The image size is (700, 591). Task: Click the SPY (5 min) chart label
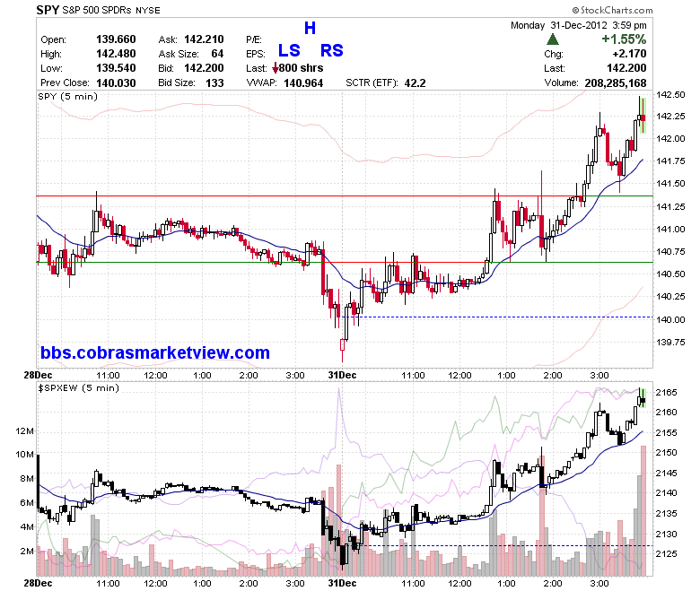[x=68, y=96]
